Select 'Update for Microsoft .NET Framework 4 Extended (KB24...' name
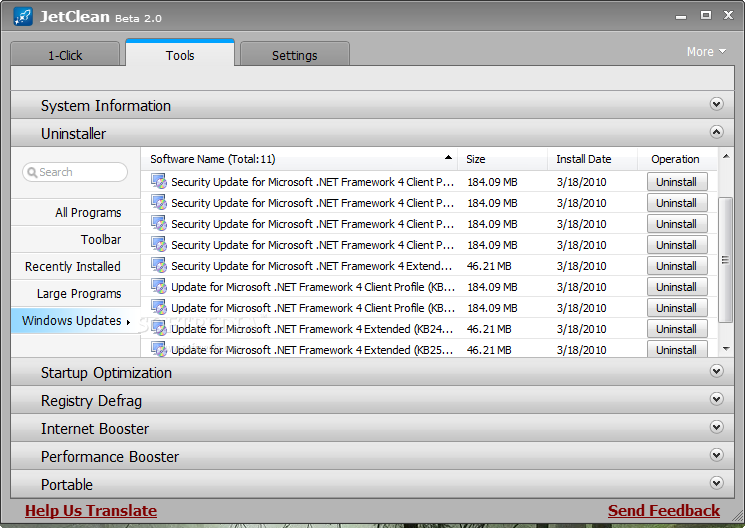This screenshot has width=745, height=528. (312, 328)
